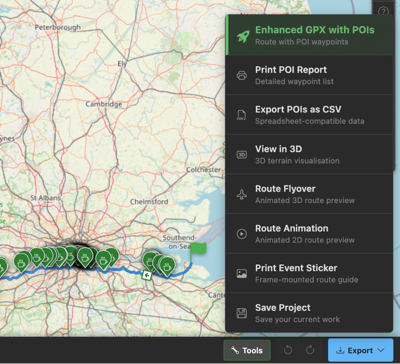The image size is (400, 364).
Task: Open View in 3D terrain visualisation
Action: click(x=309, y=154)
